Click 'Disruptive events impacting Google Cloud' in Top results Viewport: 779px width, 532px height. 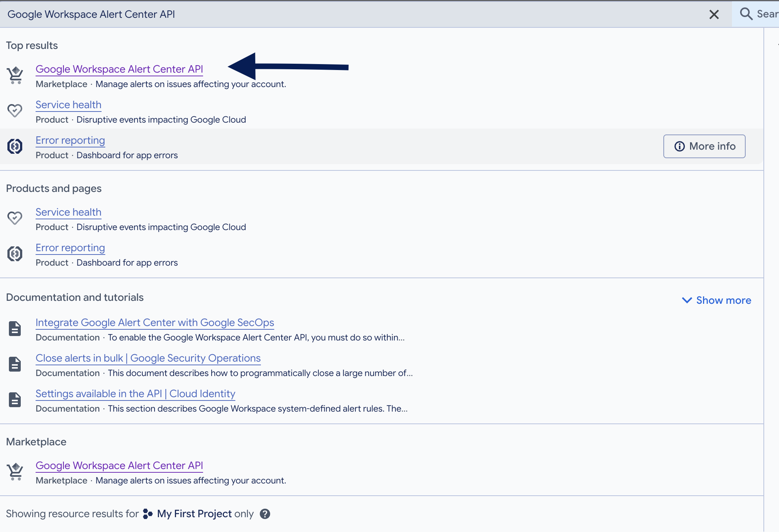[161, 120]
